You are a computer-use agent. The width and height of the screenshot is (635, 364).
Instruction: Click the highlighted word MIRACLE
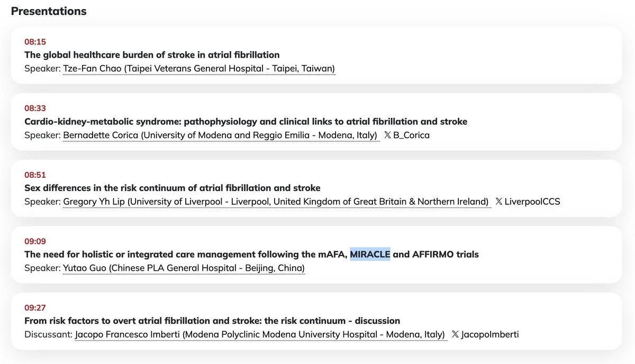point(370,254)
